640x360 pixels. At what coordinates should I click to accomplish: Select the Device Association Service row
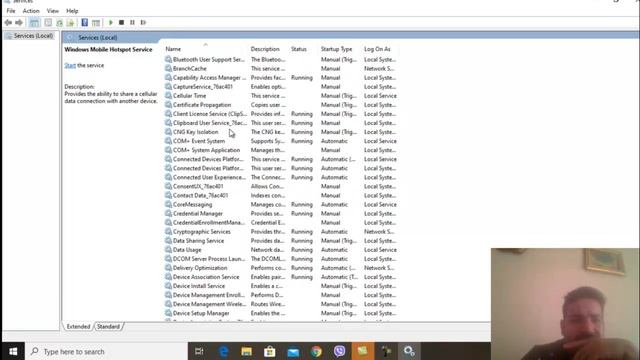point(281,277)
